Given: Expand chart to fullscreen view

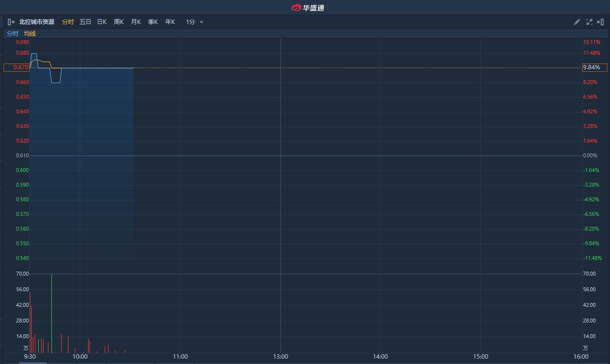Looking at the screenshot, I should (x=589, y=22).
